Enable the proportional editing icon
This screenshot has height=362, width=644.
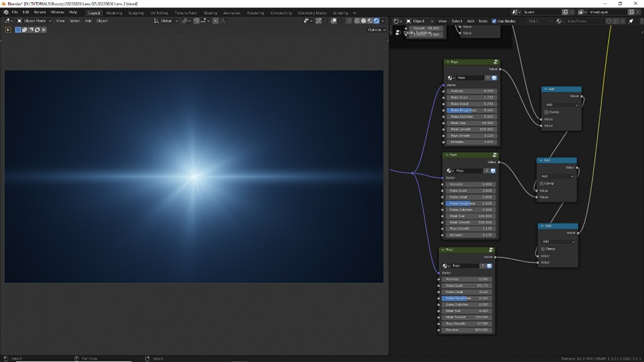[216, 21]
